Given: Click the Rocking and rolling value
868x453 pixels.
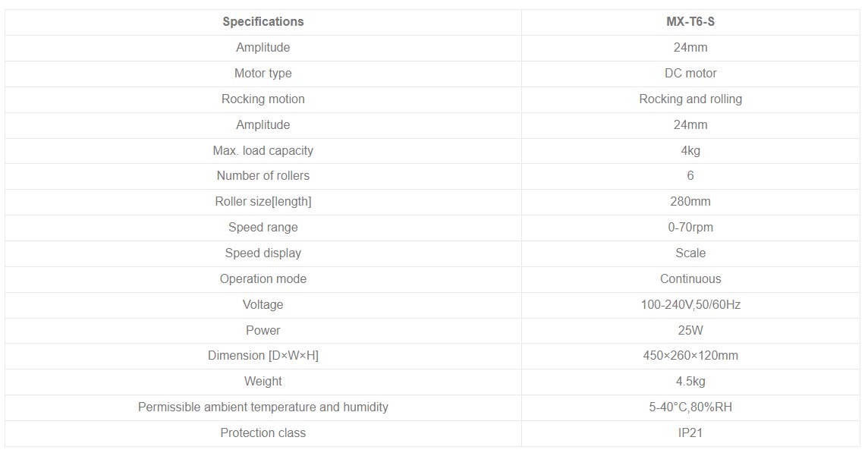Looking at the screenshot, I should tap(690, 99).
